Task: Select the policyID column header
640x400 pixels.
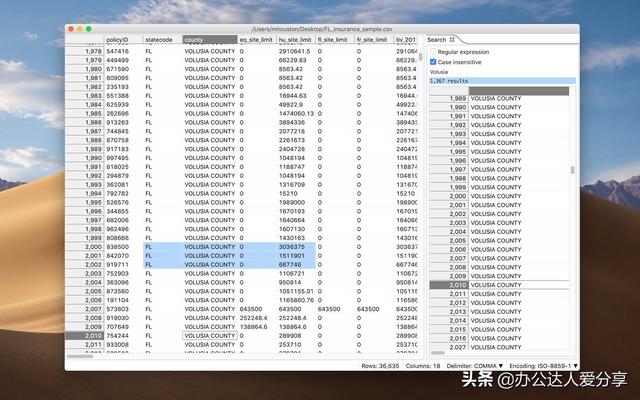Action: click(x=124, y=40)
